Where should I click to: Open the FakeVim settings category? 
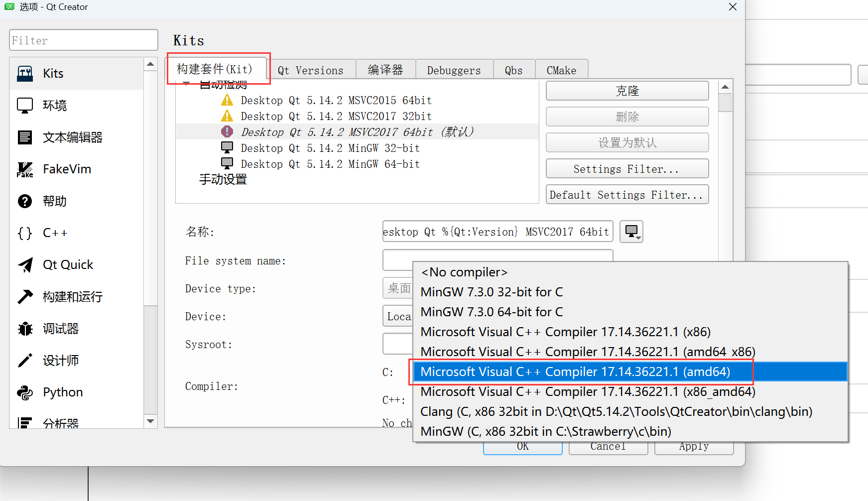point(77,169)
